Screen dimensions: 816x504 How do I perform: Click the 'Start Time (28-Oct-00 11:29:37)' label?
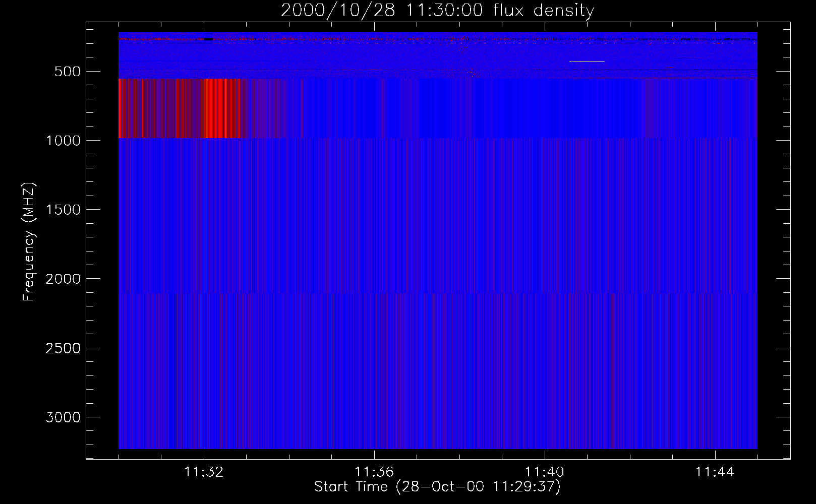point(437,487)
